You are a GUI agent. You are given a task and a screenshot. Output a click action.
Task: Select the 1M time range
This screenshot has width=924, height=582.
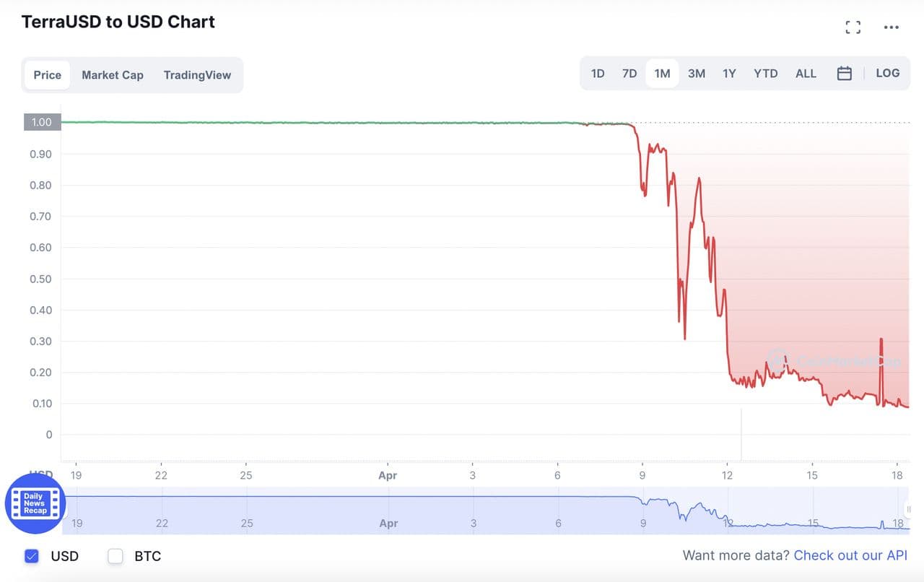(x=662, y=74)
